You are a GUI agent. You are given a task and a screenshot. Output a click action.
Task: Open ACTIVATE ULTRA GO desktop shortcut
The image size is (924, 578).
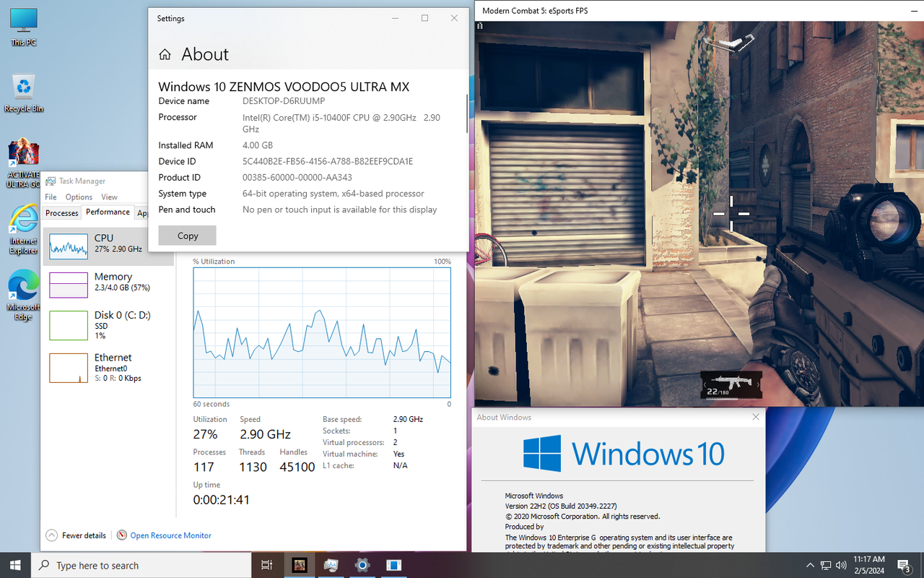(x=24, y=163)
